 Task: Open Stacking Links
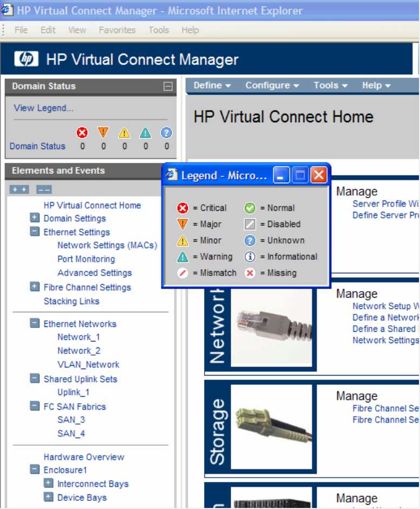72,302
